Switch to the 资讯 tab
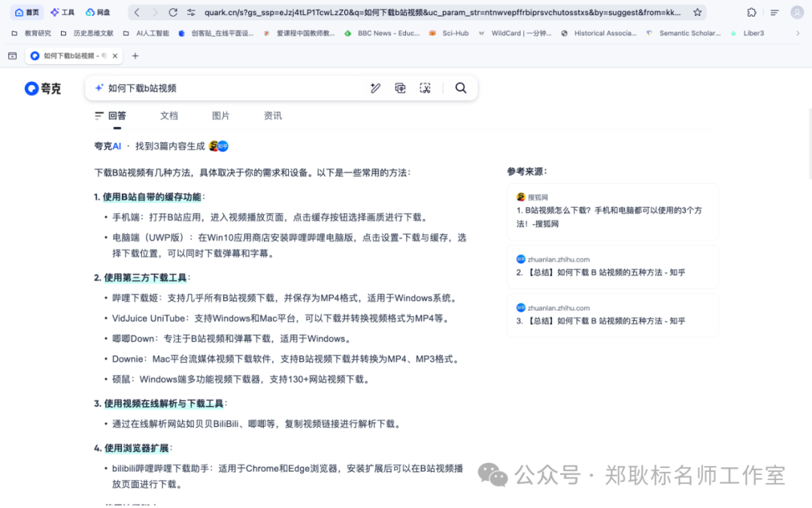Viewport: 812px width, 508px height. coord(273,116)
